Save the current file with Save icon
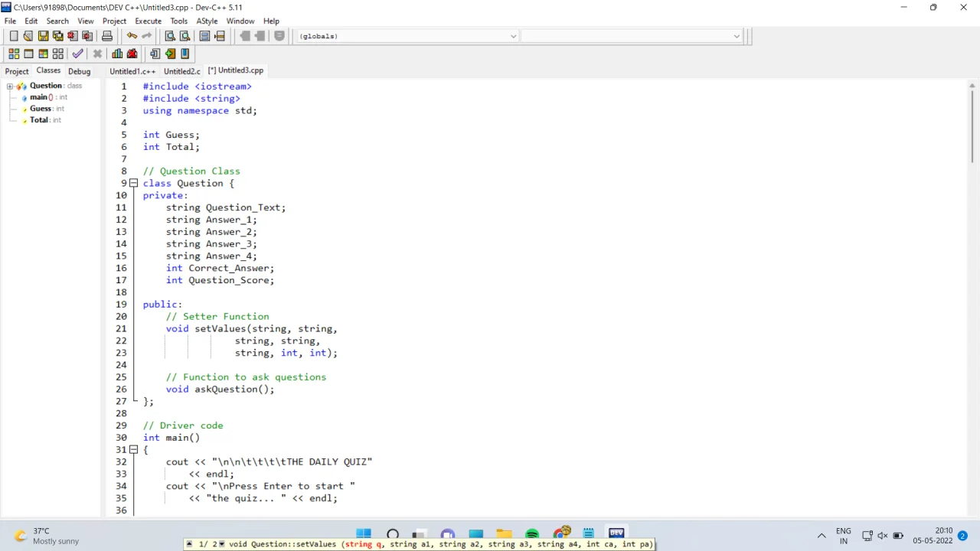 pyautogui.click(x=43, y=36)
